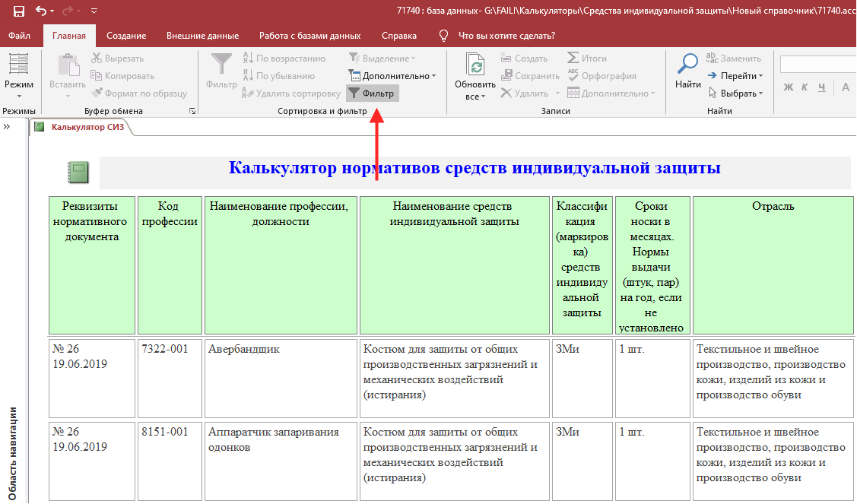Click Формат по образцу format painter
The height and width of the screenshot is (504, 857).
click(139, 93)
